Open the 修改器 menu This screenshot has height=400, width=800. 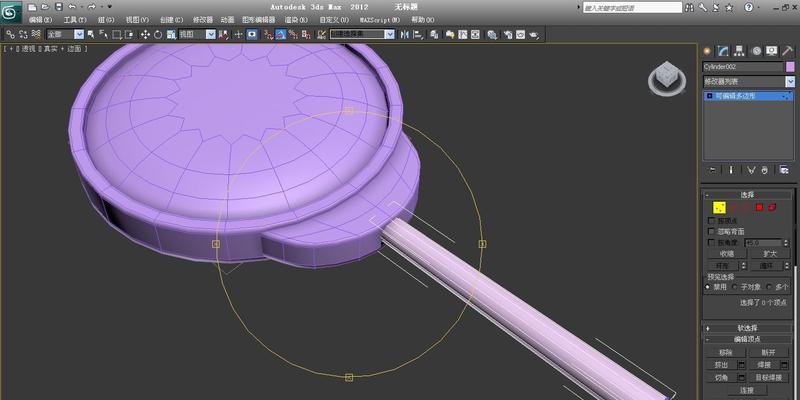(x=203, y=20)
